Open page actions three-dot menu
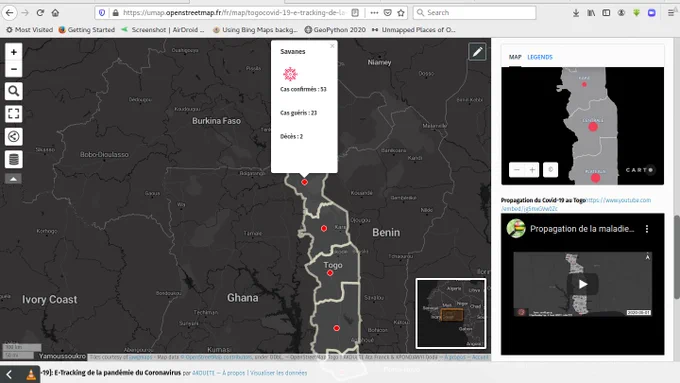This screenshot has width=680, height=383. (374, 13)
